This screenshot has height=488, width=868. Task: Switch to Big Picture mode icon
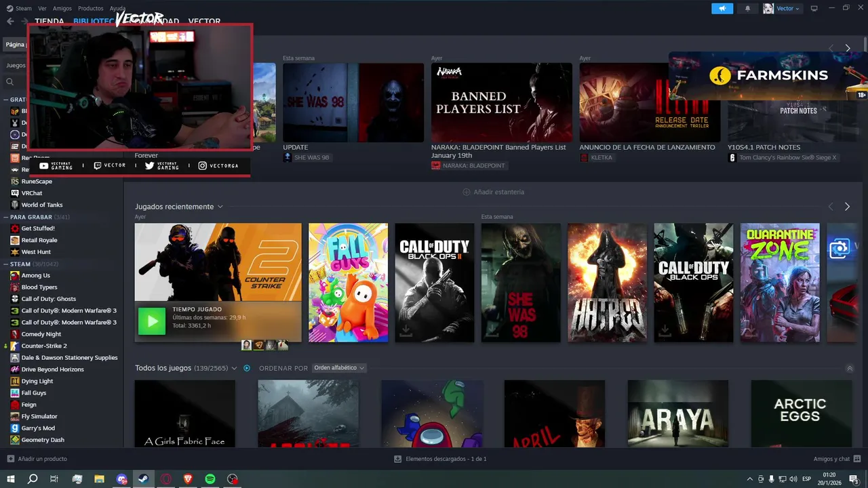814,8
